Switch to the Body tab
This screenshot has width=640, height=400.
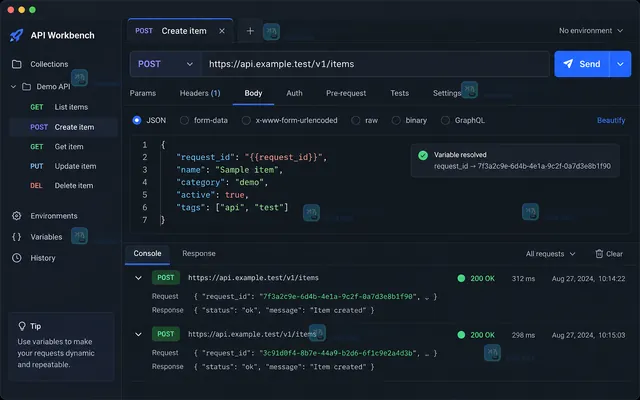click(x=253, y=93)
